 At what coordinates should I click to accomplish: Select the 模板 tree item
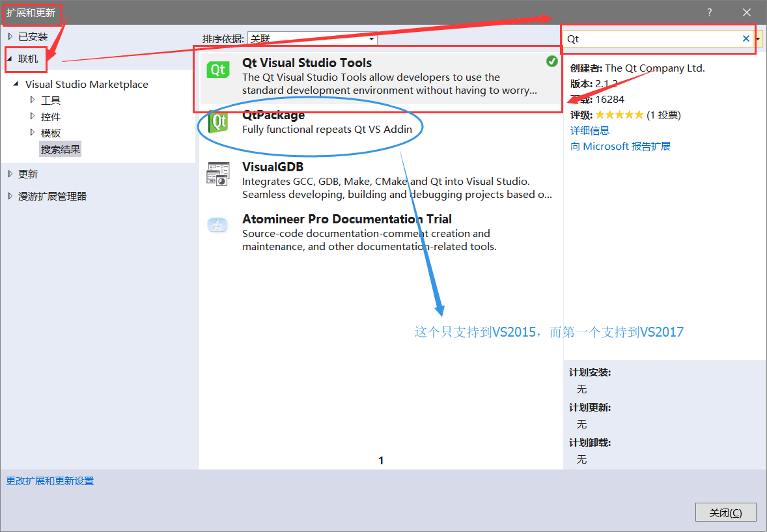51,133
